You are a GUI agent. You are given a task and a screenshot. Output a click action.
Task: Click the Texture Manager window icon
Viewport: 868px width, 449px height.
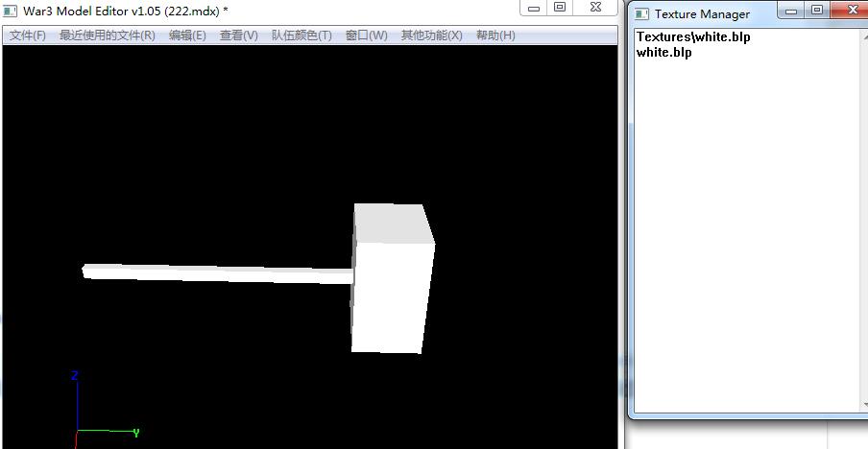[x=640, y=13]
